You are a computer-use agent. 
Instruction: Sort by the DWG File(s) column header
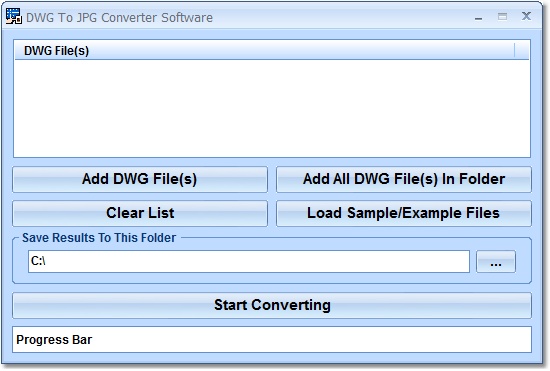click(x=265, y=50)
